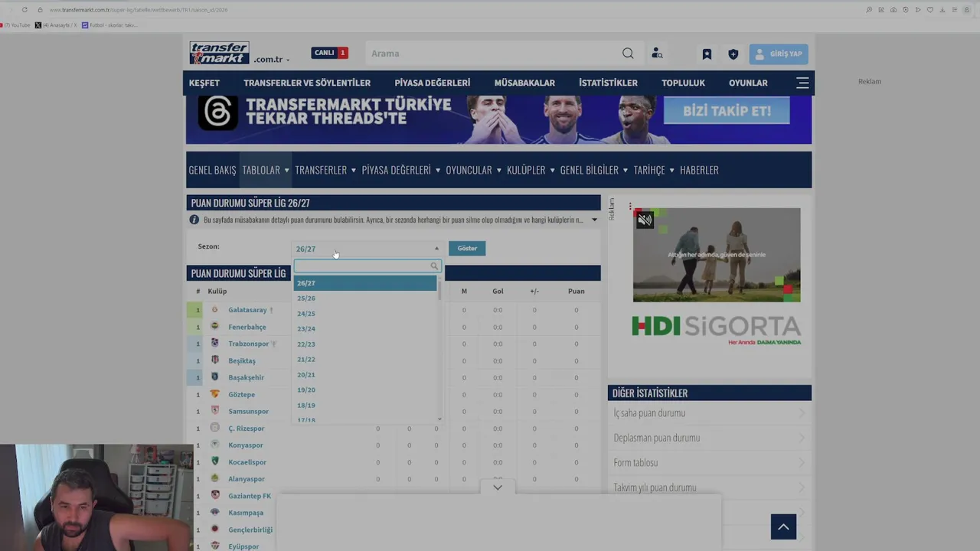Click the Beşiktaş club crest
980x551 pixels.
click(x=214, y=360)
